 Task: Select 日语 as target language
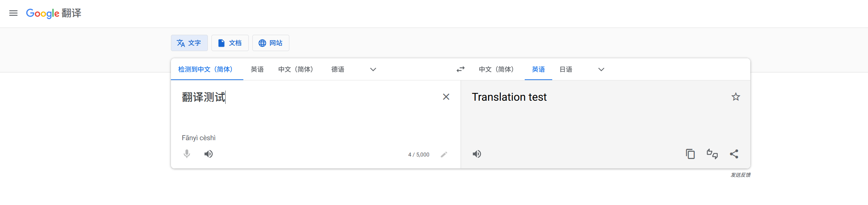[566, 70]
